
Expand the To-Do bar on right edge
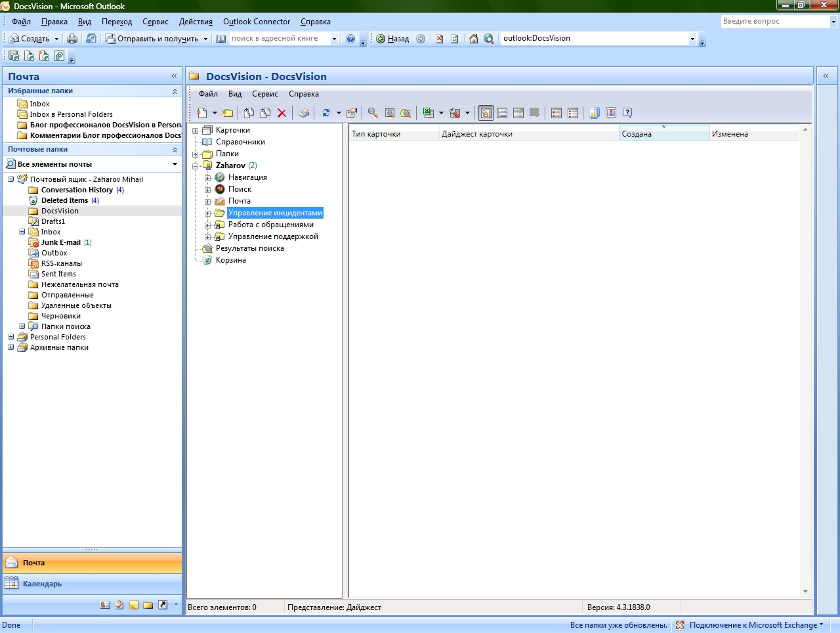point(826,76)
